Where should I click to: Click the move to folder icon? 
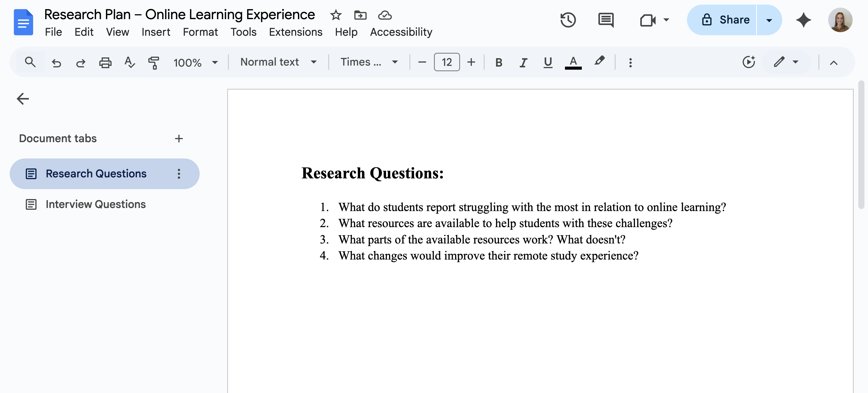click(360, 15)
